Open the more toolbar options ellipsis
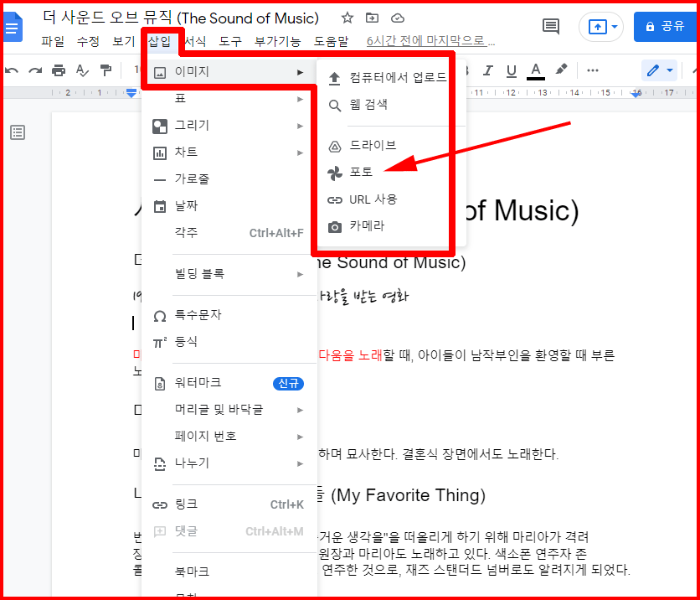This screenshot has height=600, width=700. (x=593, y=70)
